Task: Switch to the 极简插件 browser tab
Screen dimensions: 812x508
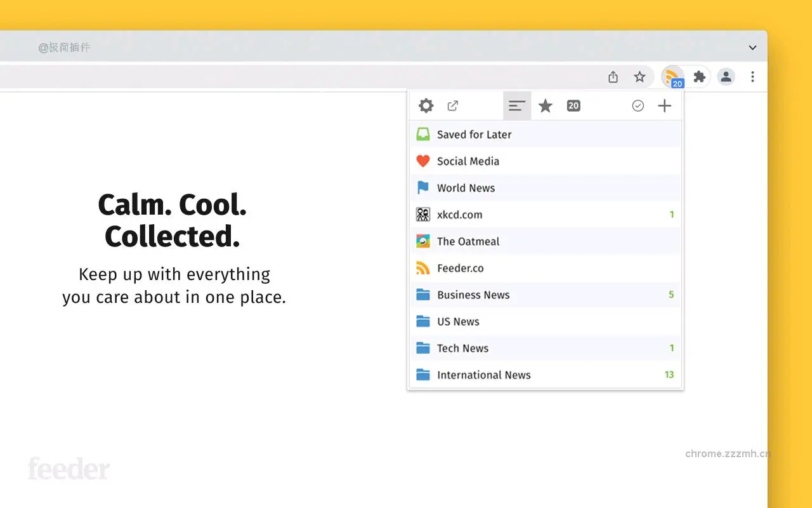Action: click(x=63, y=47)
